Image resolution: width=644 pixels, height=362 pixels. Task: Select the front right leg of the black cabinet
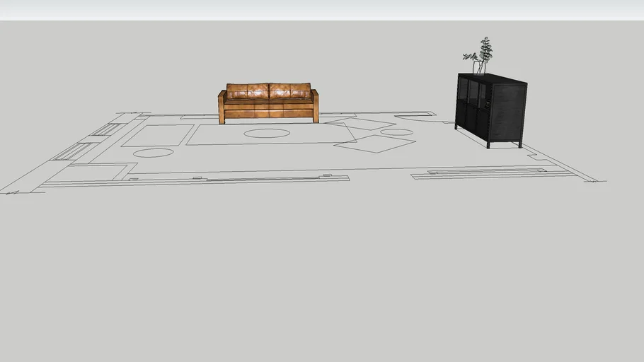(521, 144)
